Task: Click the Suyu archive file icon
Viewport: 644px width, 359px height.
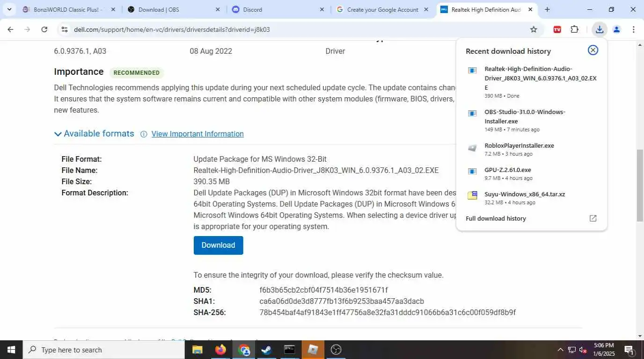Action: (x=472, y=195)
